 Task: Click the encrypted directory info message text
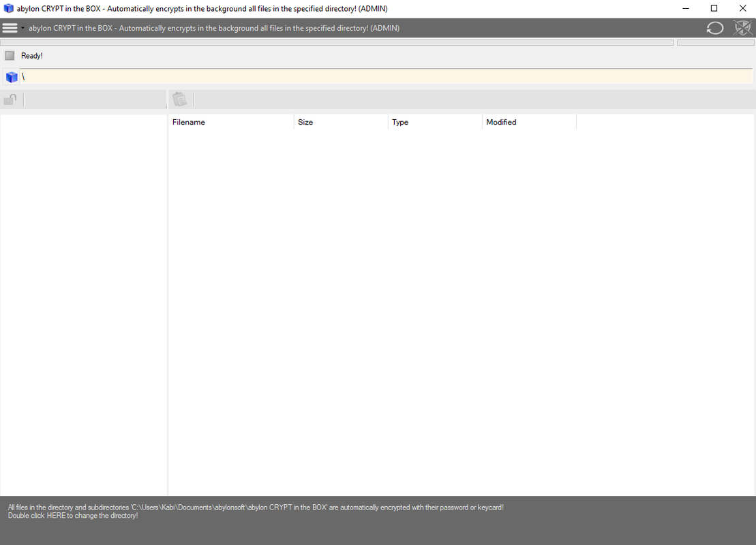pyautogui.click(x=256, y=508)
